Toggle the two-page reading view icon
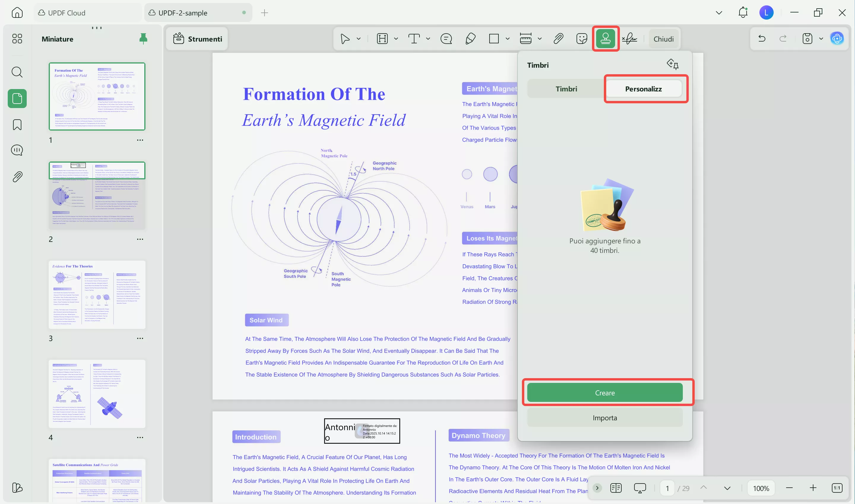The image size is (855, 504). 616,488
